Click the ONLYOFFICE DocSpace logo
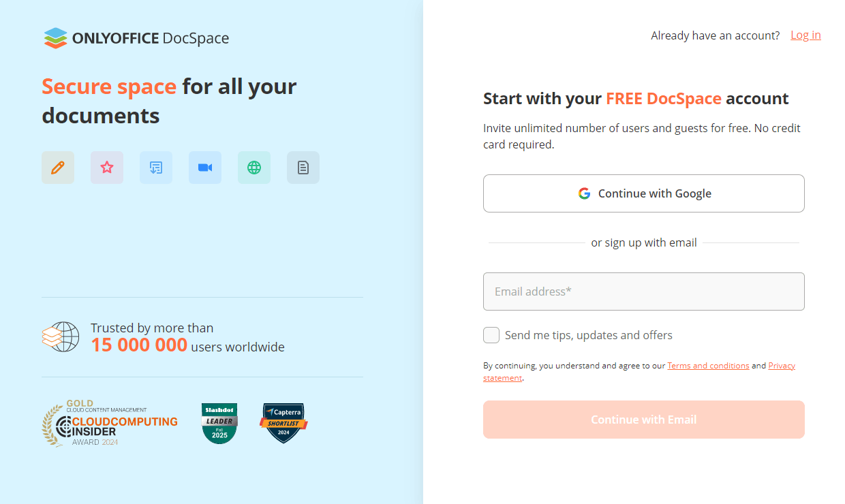Screen dimensions: 845x504 coord(136,38)
